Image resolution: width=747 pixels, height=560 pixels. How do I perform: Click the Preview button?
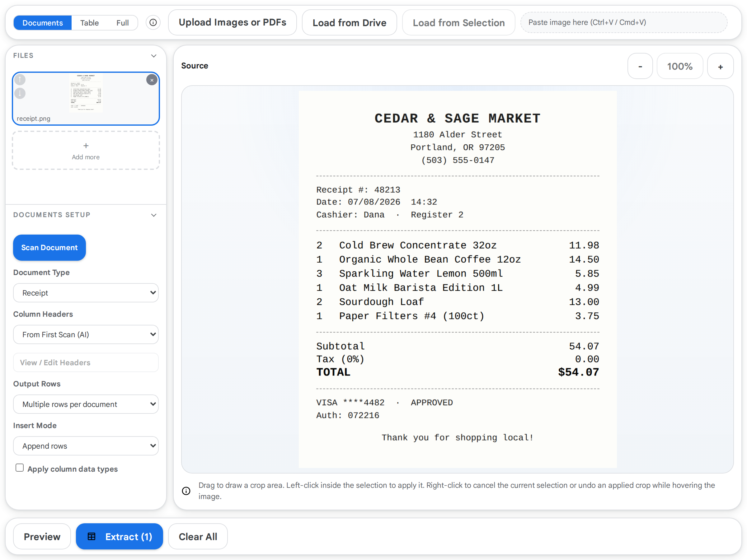click(x=42, y=536)
